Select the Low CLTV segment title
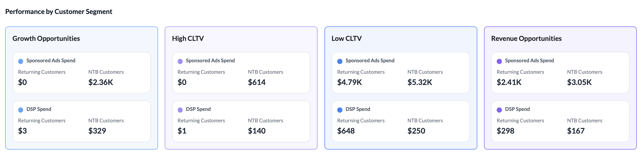Viewport: 644px width, 156px height. pyautogui.click(x=346, y=38)
